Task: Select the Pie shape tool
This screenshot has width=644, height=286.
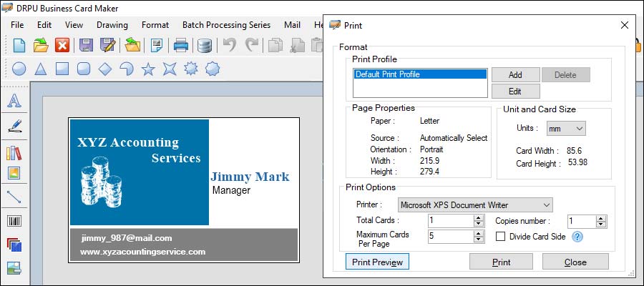Action: (127, 69)
